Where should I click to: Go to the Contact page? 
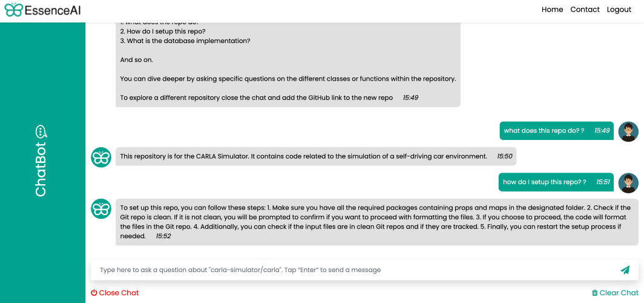point(585,10)
